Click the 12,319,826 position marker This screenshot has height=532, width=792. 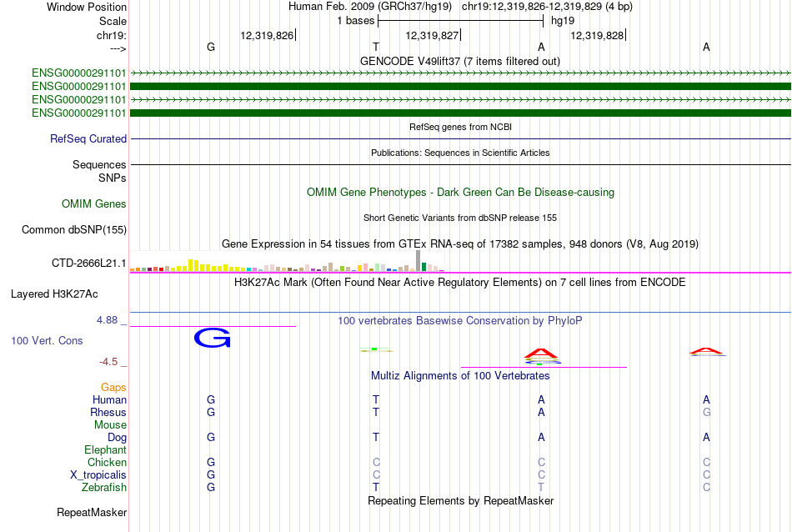268,35
